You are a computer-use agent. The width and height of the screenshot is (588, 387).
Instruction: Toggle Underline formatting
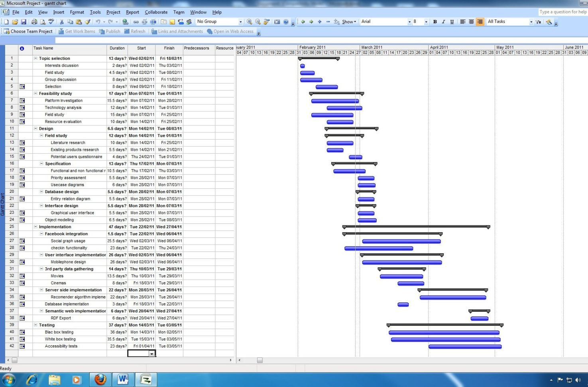pos(452,22)
